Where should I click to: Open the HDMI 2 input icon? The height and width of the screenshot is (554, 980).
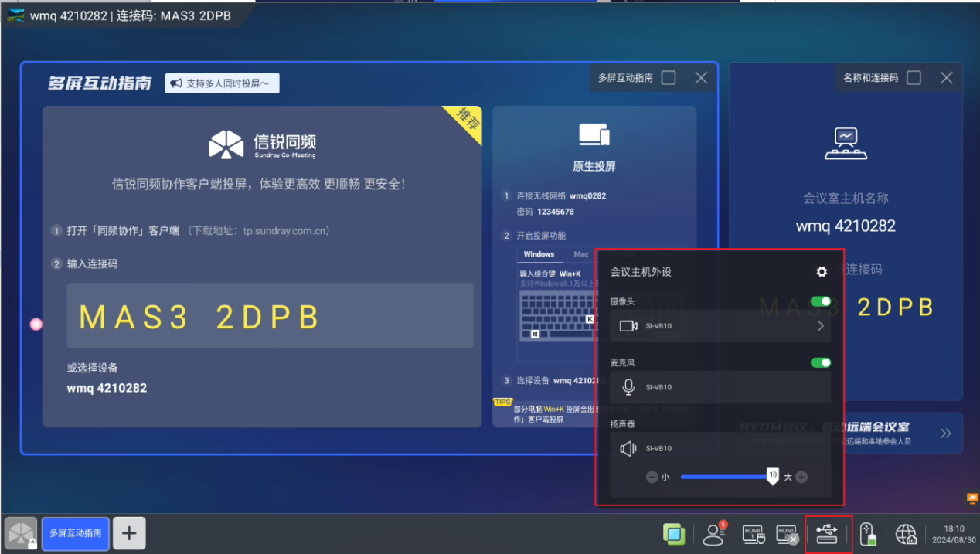(787, 533)
